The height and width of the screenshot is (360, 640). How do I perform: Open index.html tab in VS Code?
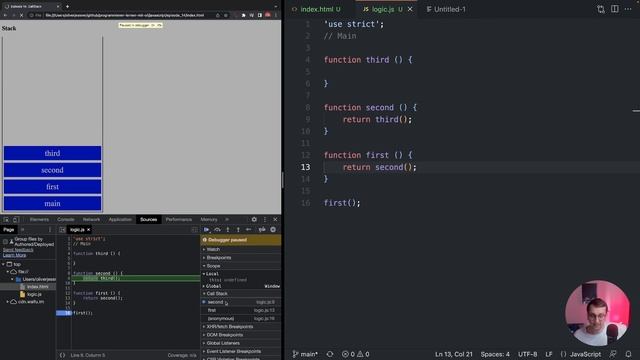pos(317,9)
